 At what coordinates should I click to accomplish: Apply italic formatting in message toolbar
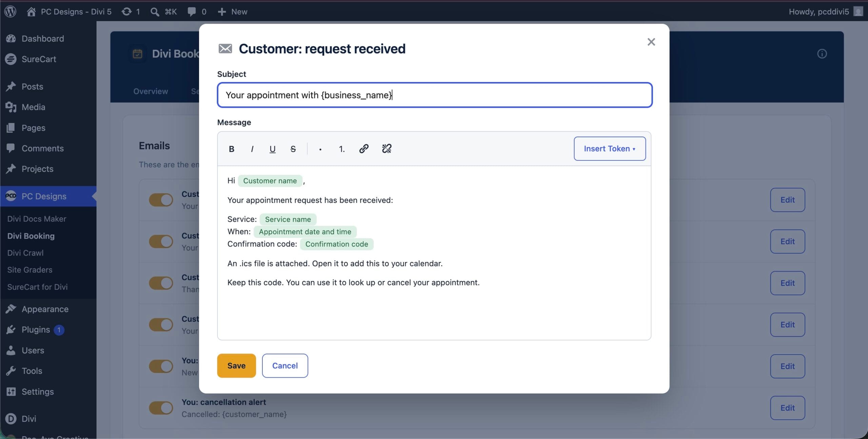click(252, 149)
